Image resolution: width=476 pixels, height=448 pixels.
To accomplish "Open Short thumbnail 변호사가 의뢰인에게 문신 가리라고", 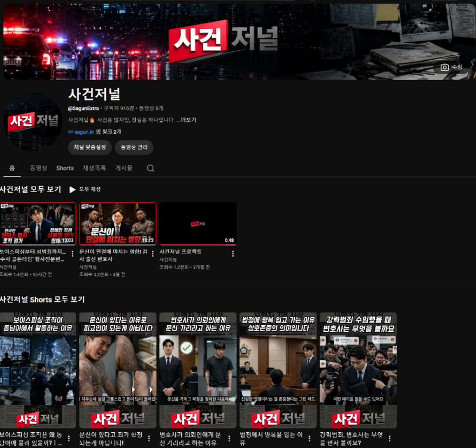I will [x=198, y=370].
